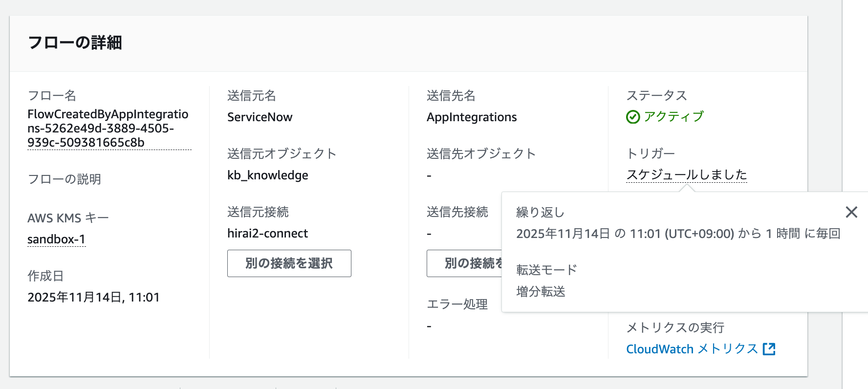Click the メトリクスの実行 label
868x389 pixels.
(x=675, y=327)
